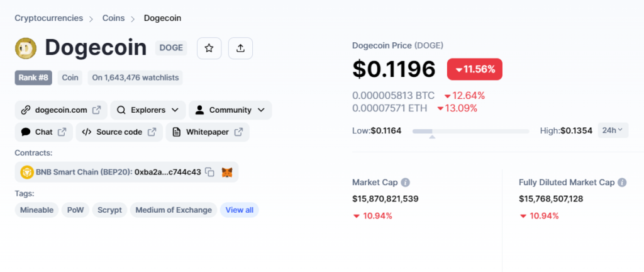Click Fully Diluted Market Cap info icon

click(x=622, y=183)
